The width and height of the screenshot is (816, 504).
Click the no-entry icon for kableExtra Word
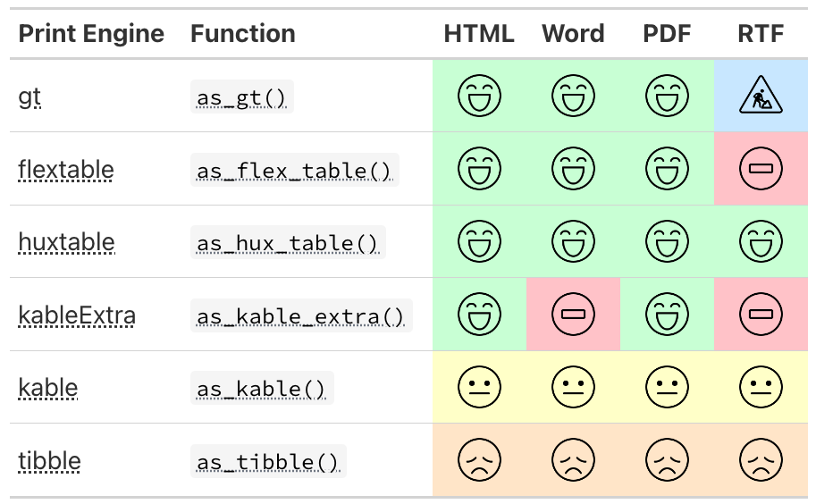(573, 314)
